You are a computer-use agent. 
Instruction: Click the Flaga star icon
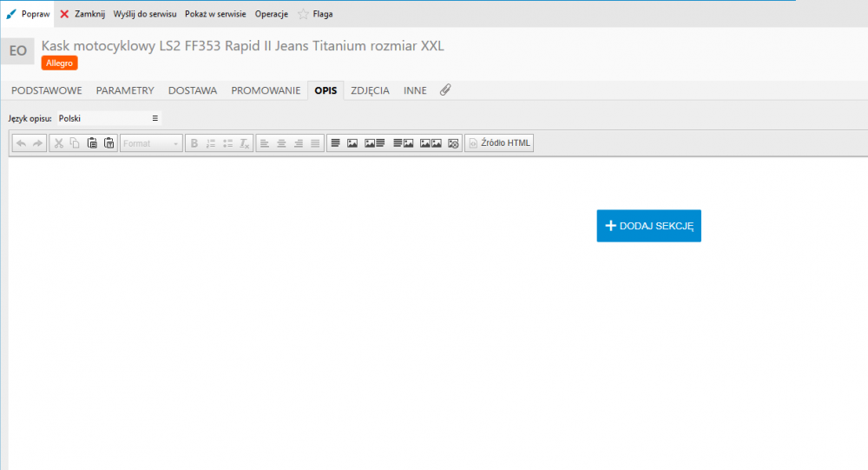[303, 15]
